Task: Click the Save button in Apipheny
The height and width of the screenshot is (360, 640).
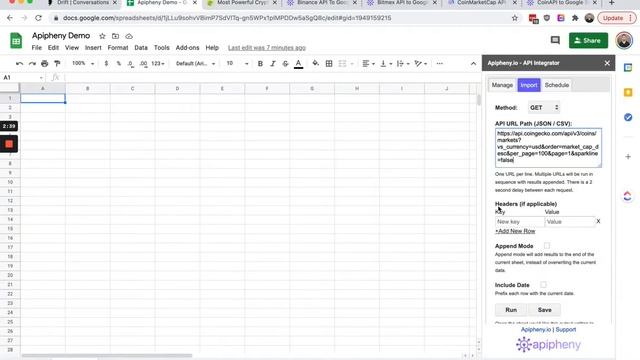Action: (544, 310)
